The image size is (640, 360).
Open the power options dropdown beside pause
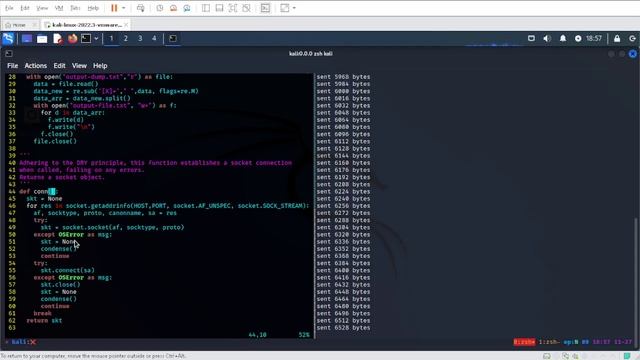pos(123,8)
